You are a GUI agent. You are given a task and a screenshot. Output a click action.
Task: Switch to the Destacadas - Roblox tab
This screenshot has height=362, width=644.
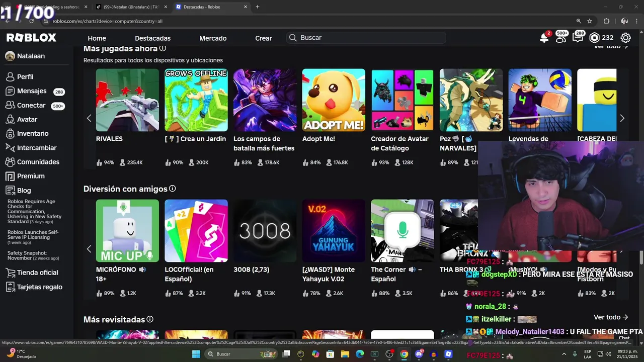pyautogui.click(x=211, y=7)
